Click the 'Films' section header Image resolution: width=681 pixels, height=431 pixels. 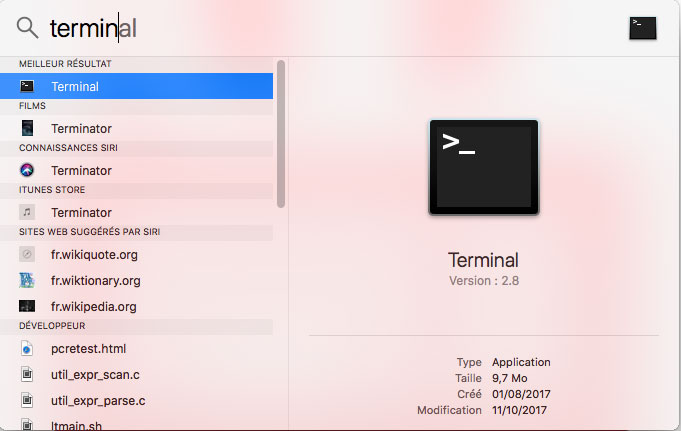[x=32, y=106]
